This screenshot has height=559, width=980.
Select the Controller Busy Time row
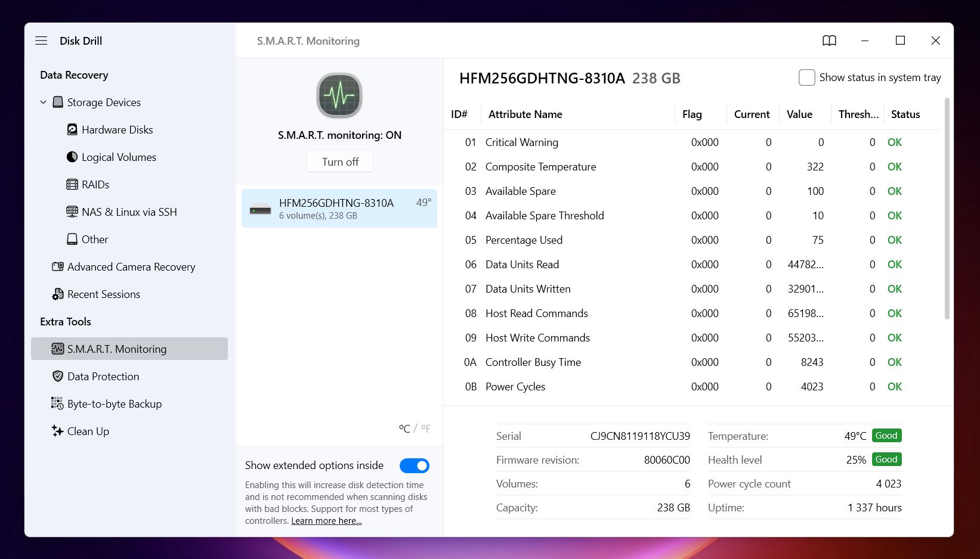[693, 362]
